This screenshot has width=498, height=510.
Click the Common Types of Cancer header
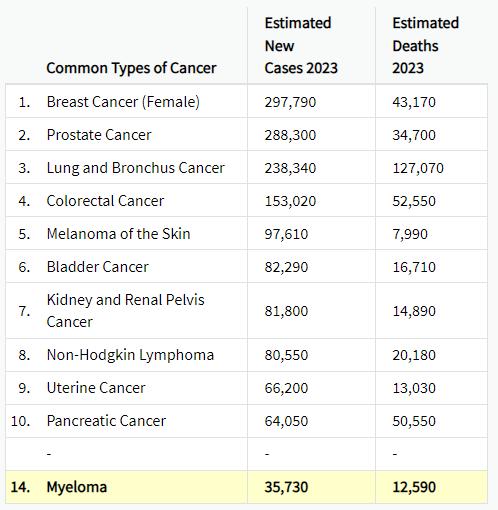[131, 68]
